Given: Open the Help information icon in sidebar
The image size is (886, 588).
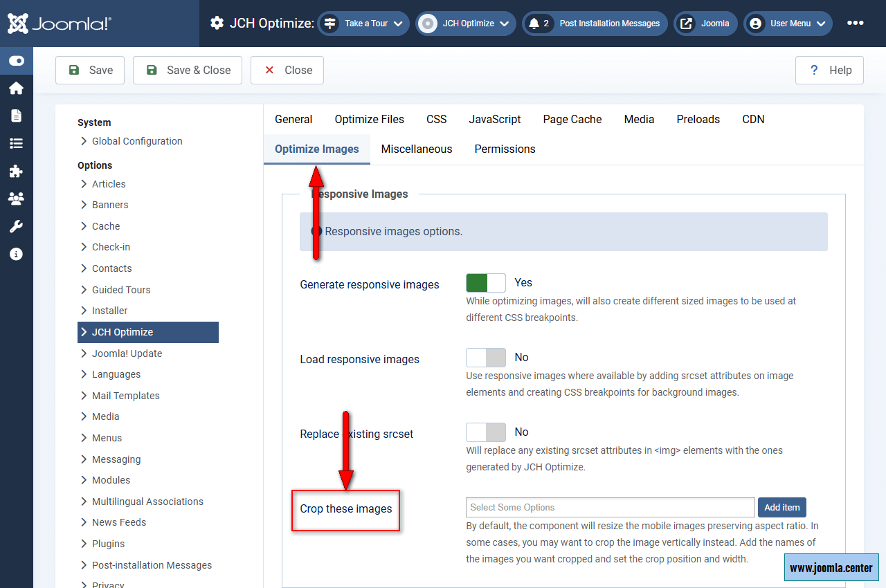Looking at the screenshot, I should pos(17,254).
